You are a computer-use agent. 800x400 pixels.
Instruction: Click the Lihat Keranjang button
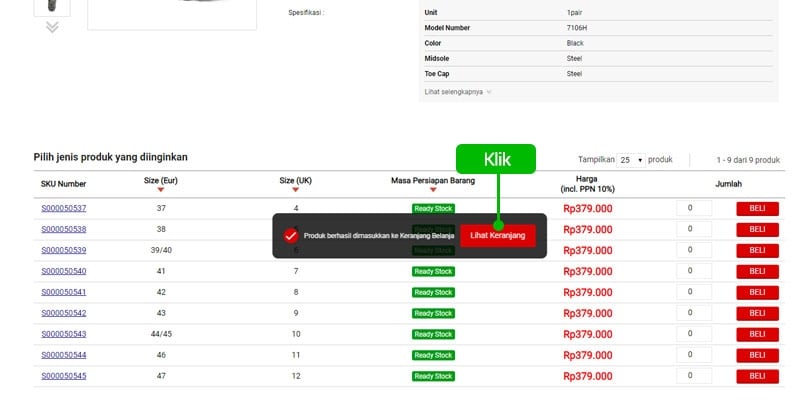498,236
